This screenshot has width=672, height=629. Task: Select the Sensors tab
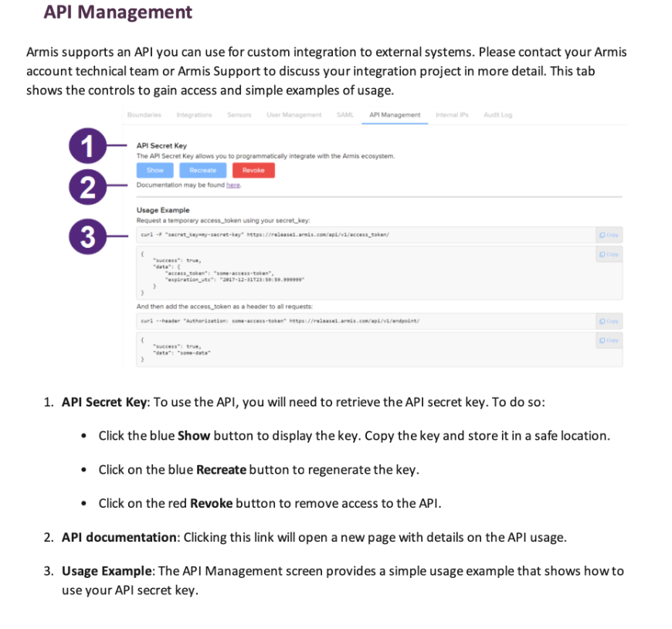(239, 115)
